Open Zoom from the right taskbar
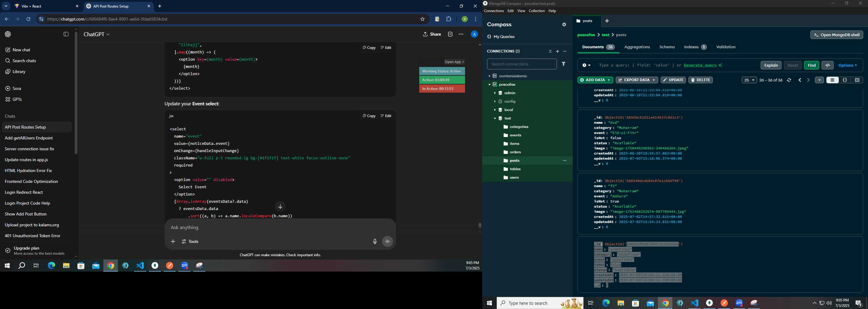868x309 pixels. pos(739,303)
